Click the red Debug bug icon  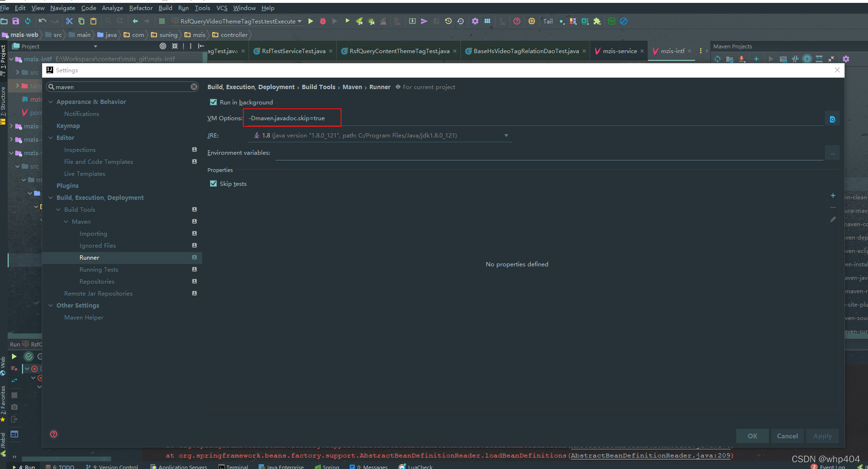[323, 21]
